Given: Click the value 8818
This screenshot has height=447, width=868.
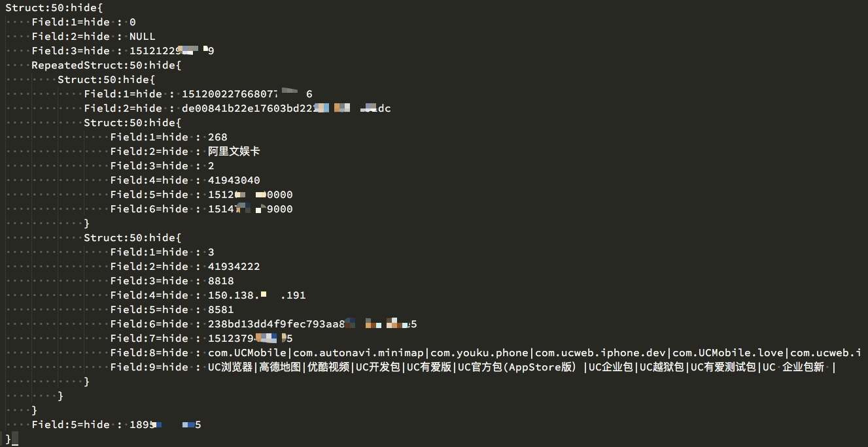Looking at the screenshot, I should (220, 281).
